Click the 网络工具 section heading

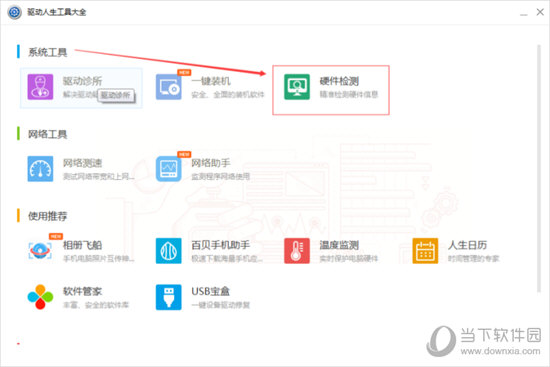click(47, 134)
